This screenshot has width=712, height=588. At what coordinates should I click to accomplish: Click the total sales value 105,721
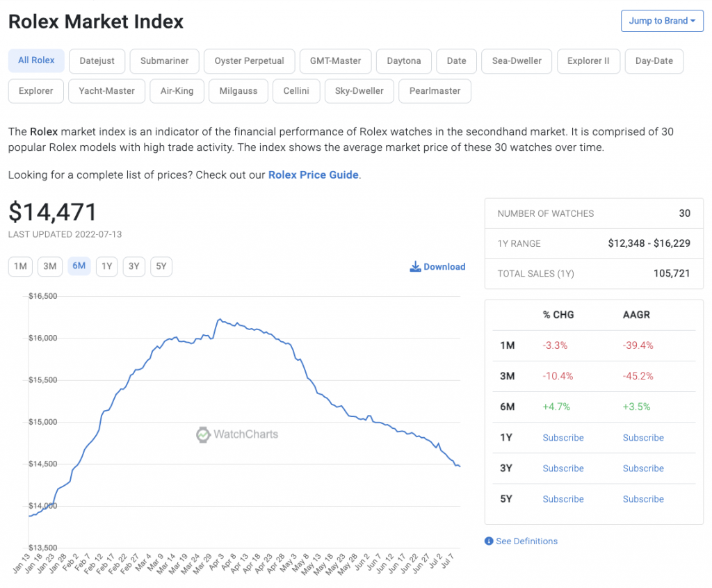click(672, 273)
